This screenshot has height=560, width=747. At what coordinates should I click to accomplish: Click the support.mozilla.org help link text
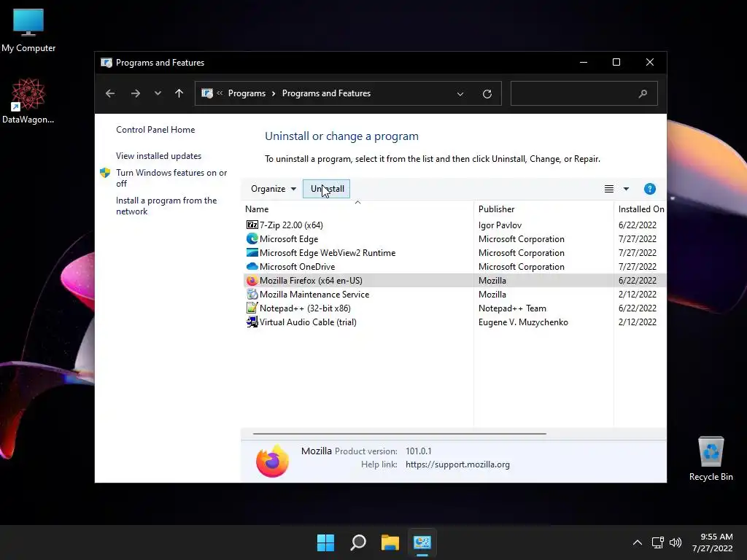point(457,464)
